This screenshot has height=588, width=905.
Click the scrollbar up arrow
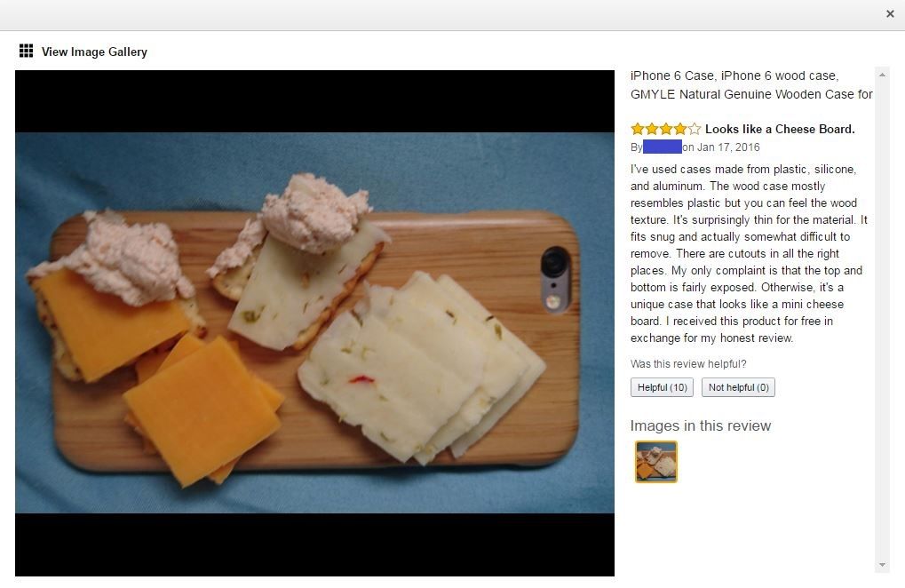click(x=882, y=75)
